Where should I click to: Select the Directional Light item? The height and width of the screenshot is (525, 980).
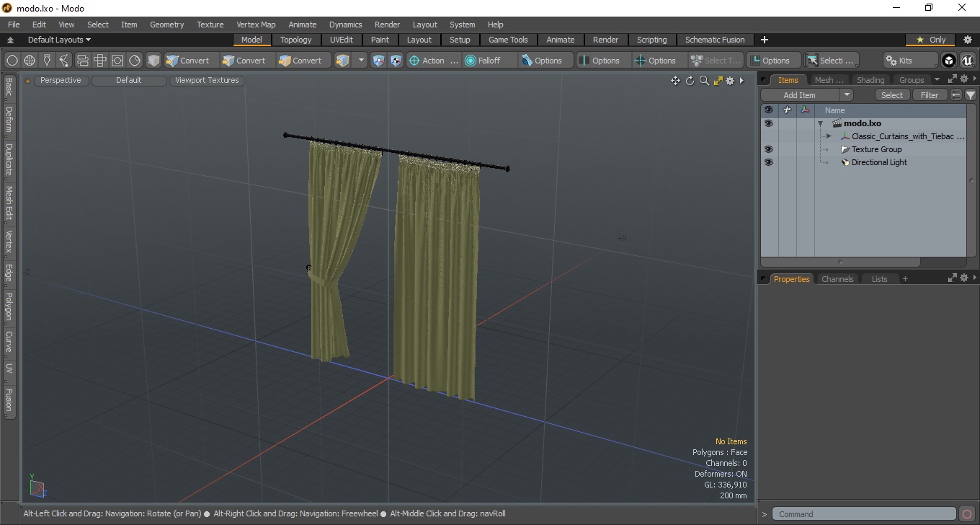point(879,162)
